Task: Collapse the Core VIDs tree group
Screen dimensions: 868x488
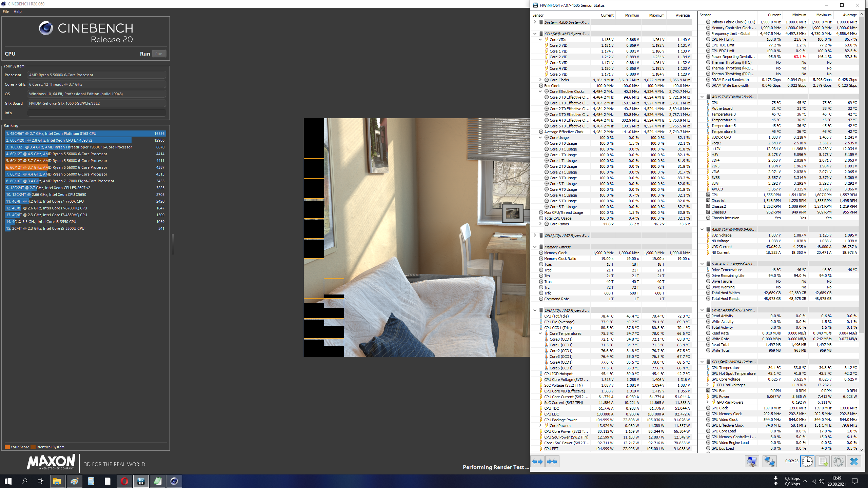Action: [540, 40]
